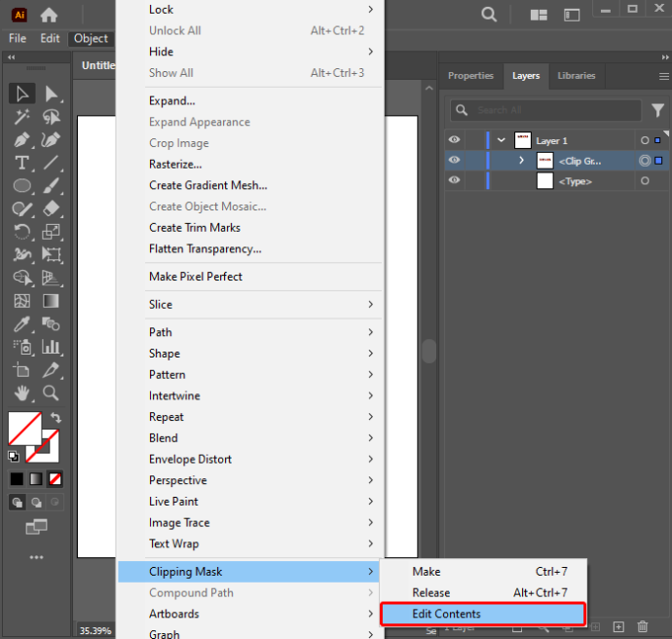This screenshot has width=672, height=639.
Task: Select the Blend tool
Action: [x=51, y=324]
